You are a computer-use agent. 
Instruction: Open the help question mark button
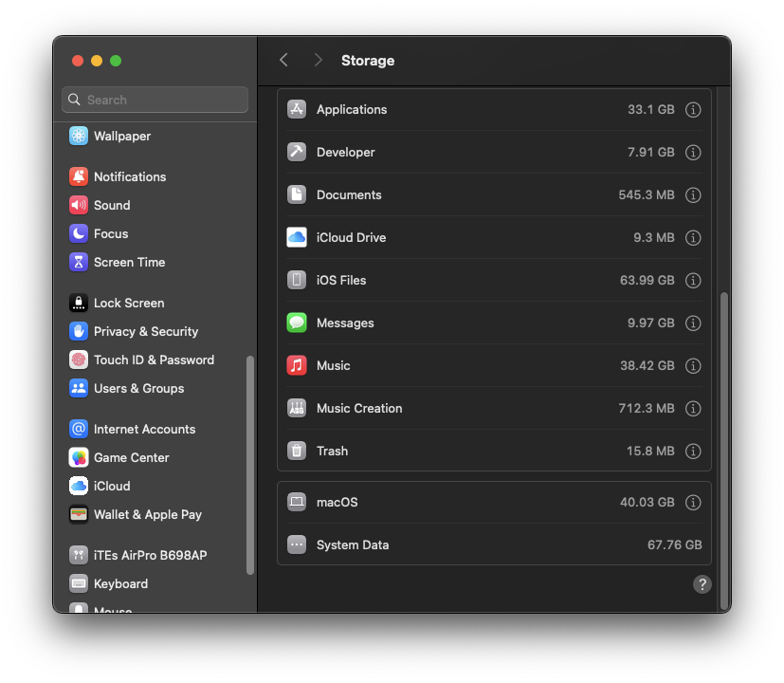pos(702,584)
